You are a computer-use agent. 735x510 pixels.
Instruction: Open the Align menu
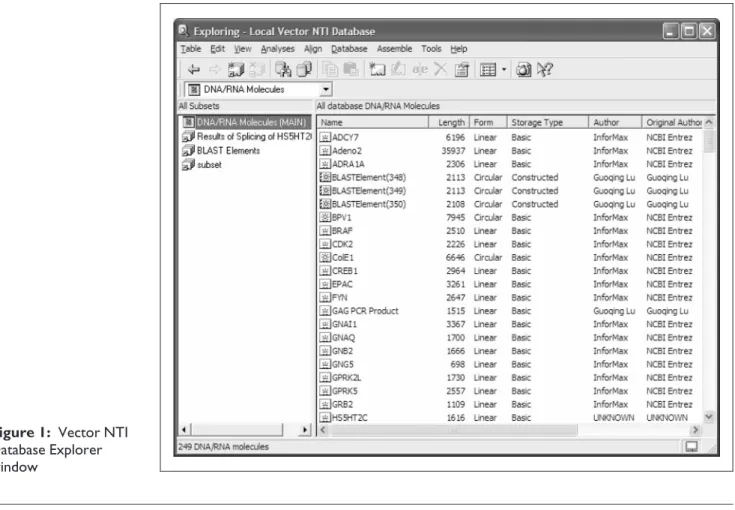313,49
